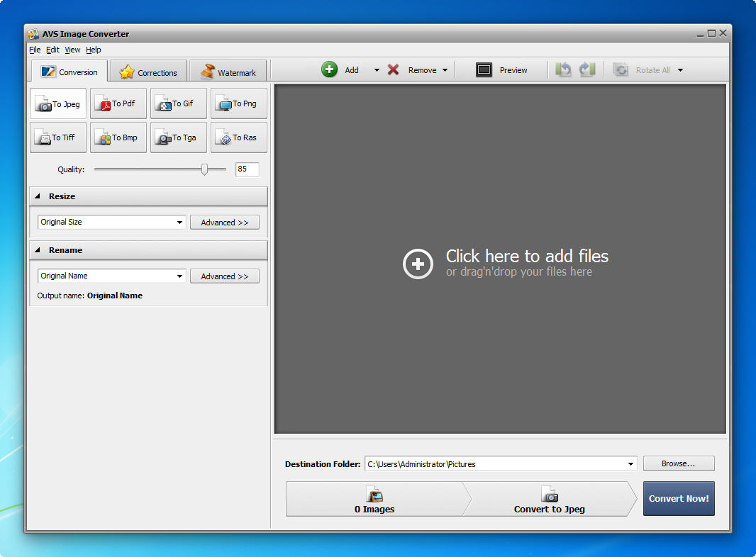
Task: Open the Remove dropdown arrow
Action: pyautogui.click(x=445, y=70)
